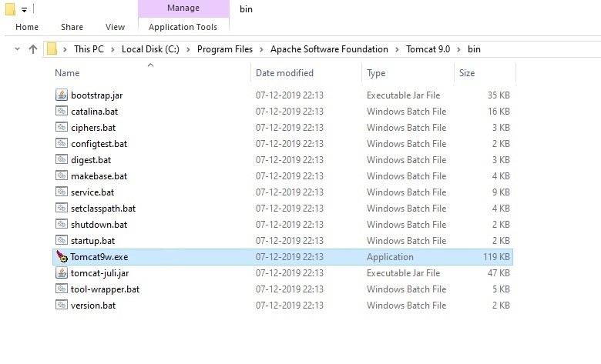Click the tool-wrapper.bat file icon
Image resolution: width=601 pixels, height=364 pixels.
pyautogui.click(x=62, y=289)
